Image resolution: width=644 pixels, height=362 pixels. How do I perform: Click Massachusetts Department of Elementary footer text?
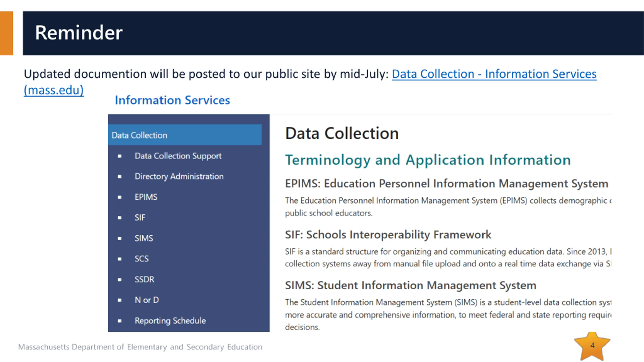coord(140,347)
